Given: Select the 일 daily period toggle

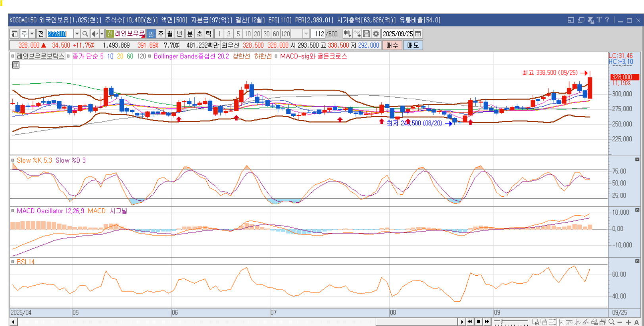Looking at the screenshot, I should click(151, 34).
